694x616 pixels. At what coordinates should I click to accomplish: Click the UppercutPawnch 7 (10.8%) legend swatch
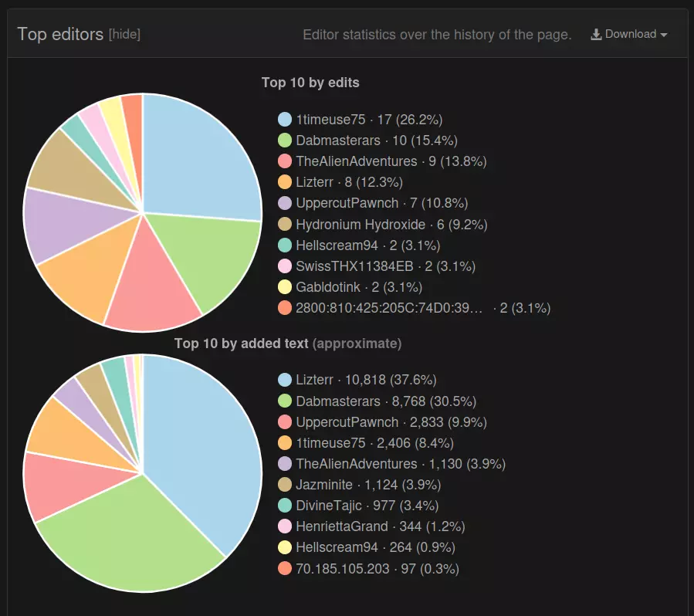coord(285,203)
